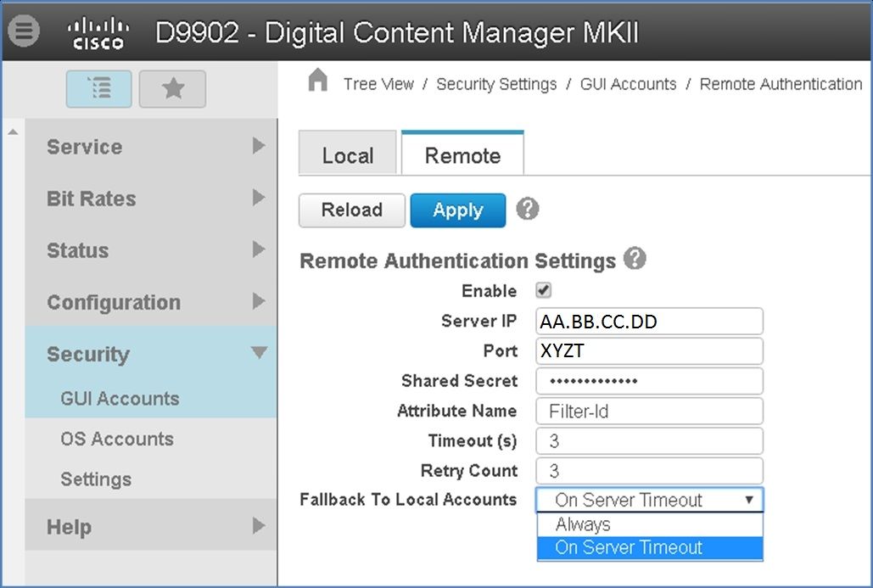This screenshot has height=588, width=873.
Task: Select the tree view icon button
Action: click(x=99, y=88)
